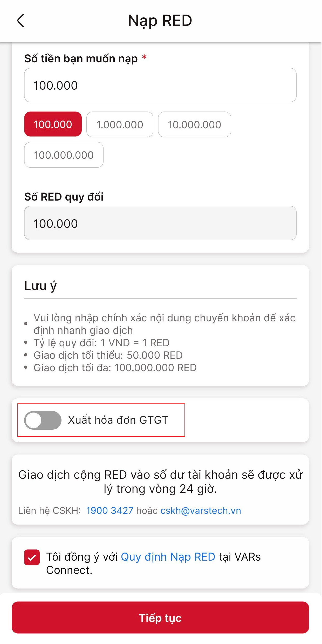
Task: Click the Lưu ý section heading
Action: pyautogui.click(x=40, y=286)
